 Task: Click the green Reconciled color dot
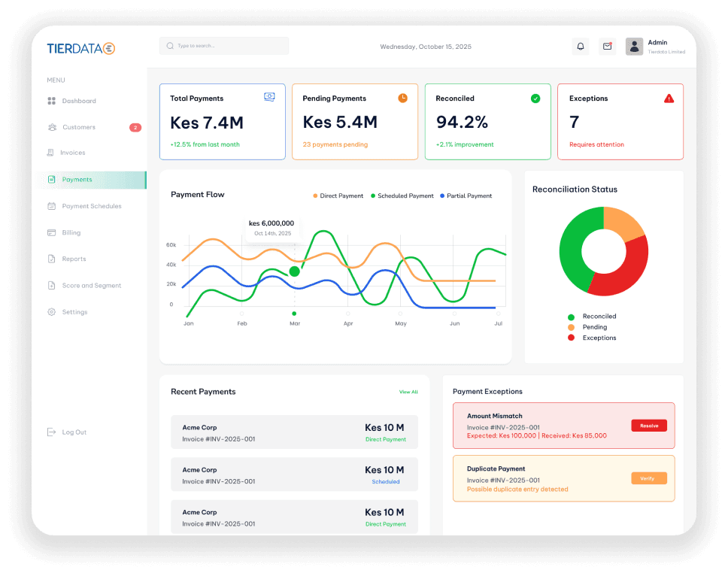(x=569, y=316)
